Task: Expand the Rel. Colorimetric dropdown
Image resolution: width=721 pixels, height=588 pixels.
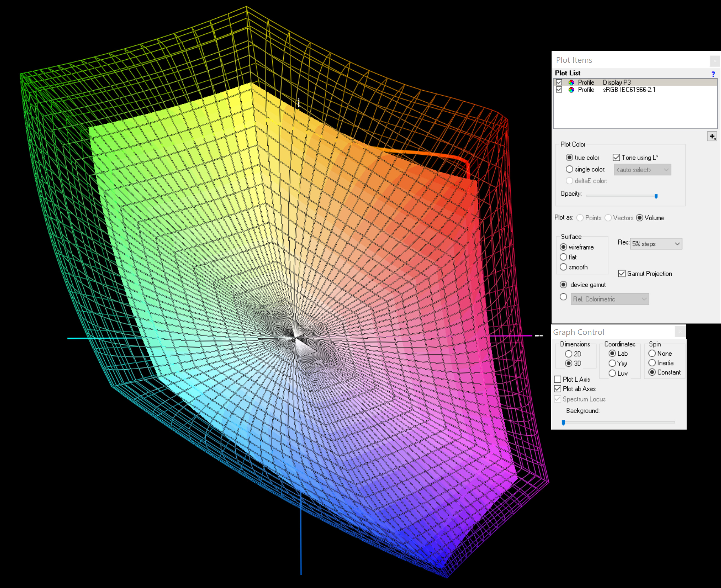Action: tap(610, 299)
